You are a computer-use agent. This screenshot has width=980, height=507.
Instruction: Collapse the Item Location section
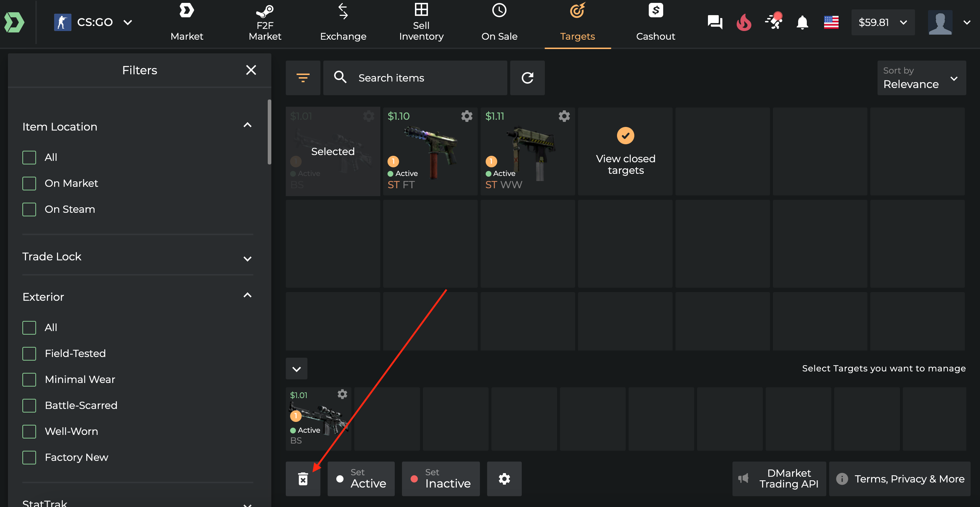tap(247, 125)
